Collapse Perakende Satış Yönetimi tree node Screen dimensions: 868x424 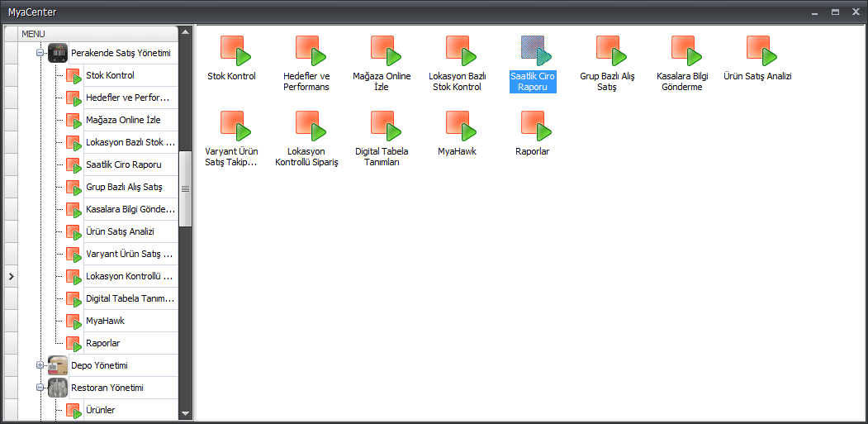[40, 53]
